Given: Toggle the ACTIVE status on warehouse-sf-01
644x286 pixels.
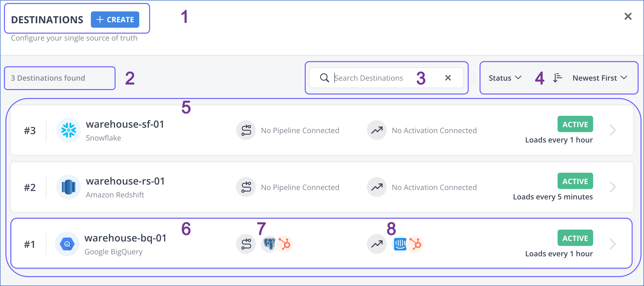Looking at the screenshot, I should tap(575, 124).
